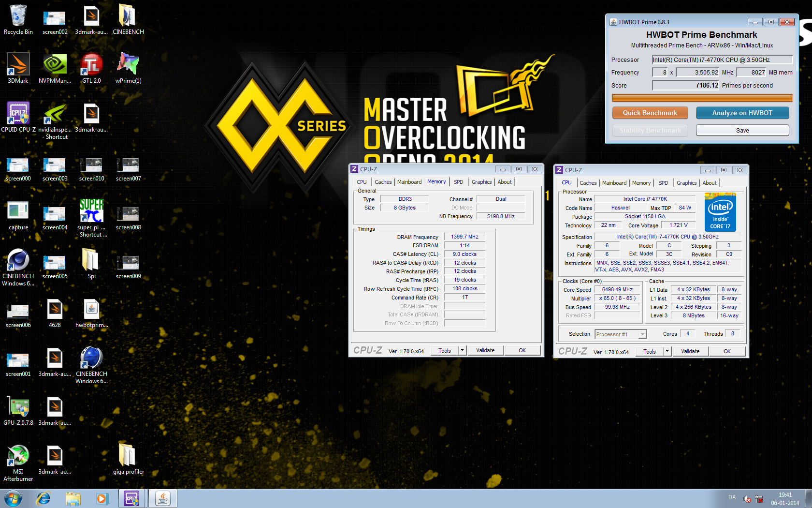Viewport: 812px width, 508px height.
Task: Switch to CPU-Z in the taskbar
Action: 131,498
